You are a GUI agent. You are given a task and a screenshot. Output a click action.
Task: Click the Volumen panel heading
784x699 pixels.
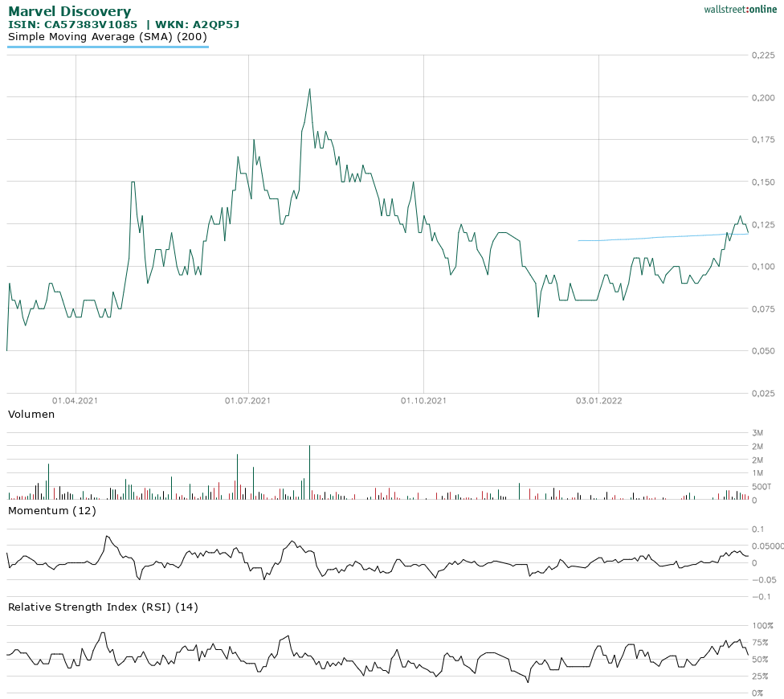[31, 414]
